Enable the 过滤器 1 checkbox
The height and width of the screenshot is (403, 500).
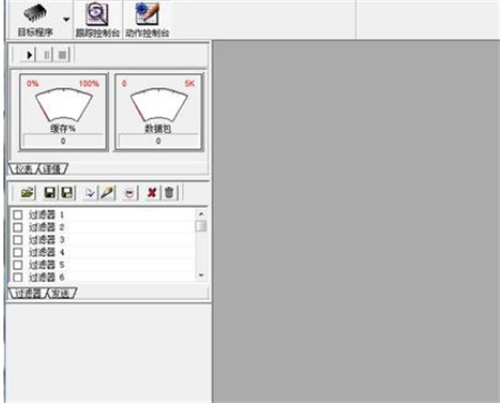click(x=18, y=215)
